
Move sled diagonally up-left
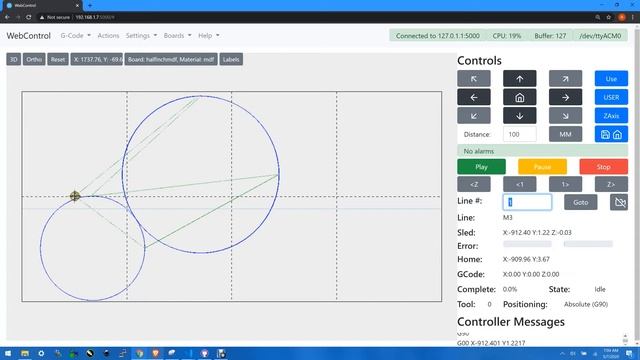(473, 79)
